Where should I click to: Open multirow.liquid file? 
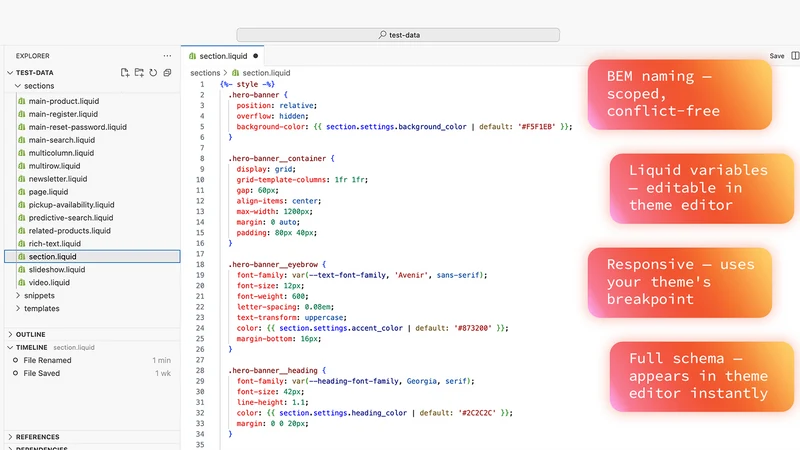click(x=55, y=166)
